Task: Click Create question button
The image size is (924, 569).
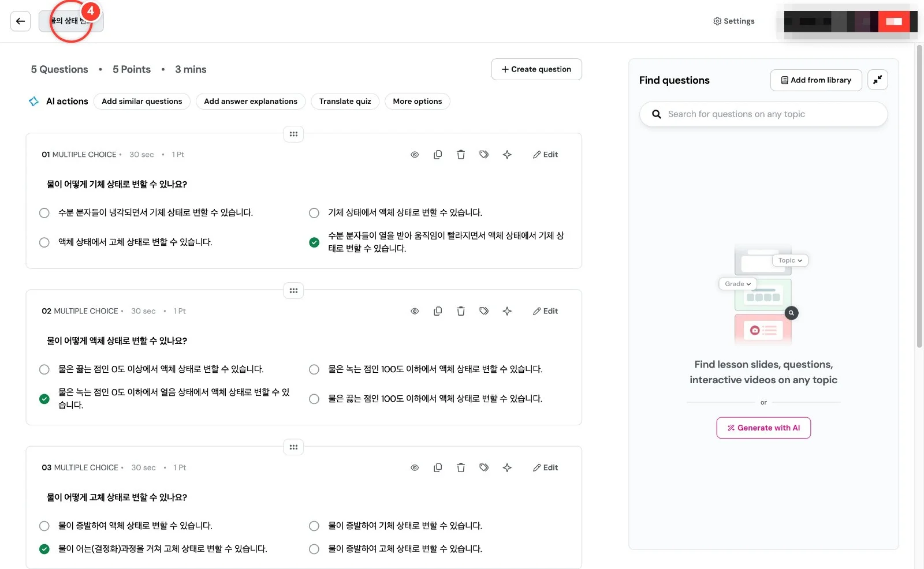Action: 536,69
